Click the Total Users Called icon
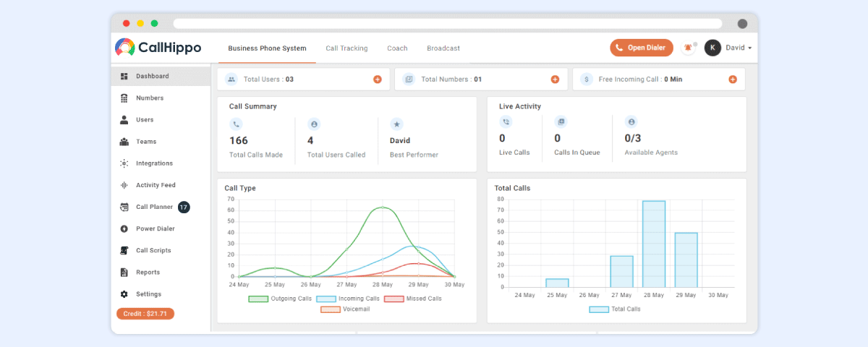Image resolution: width=868 pixels, height=347 pixels. coord(313,124)
